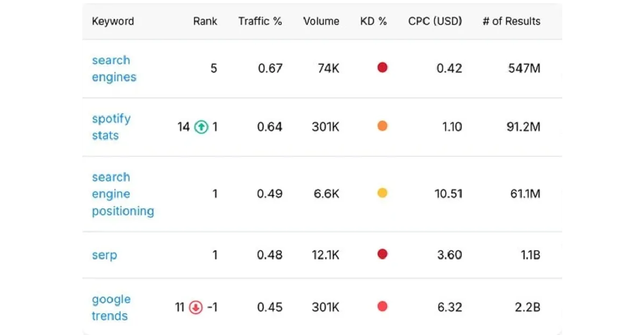Click the red rank decrease arrow beside google trends
The image size is (644, 335).
194,307
